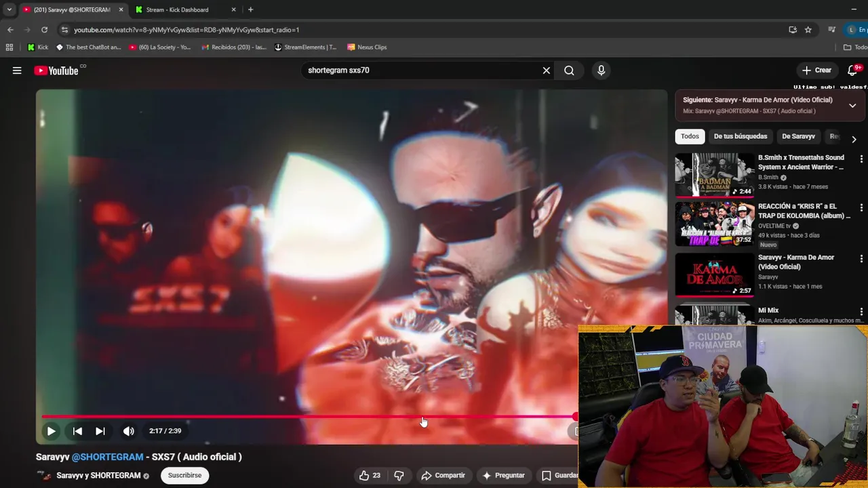Open media controls icon in toolbar

pos(832,30)
